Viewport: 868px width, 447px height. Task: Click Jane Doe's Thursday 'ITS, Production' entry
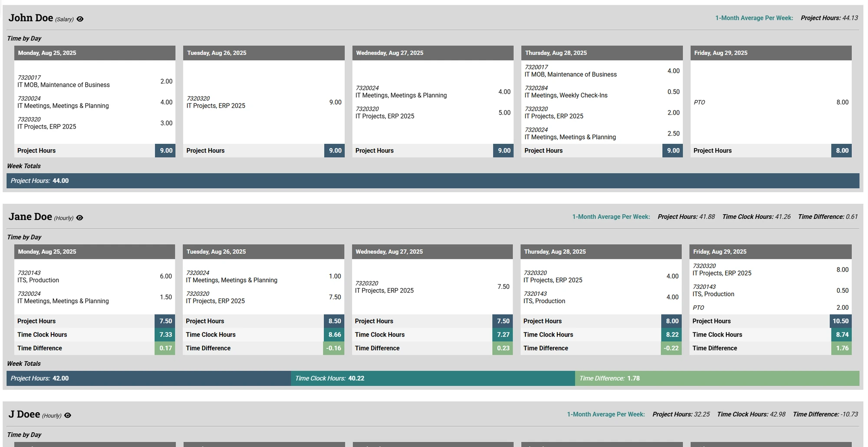(x=601, y=298)
